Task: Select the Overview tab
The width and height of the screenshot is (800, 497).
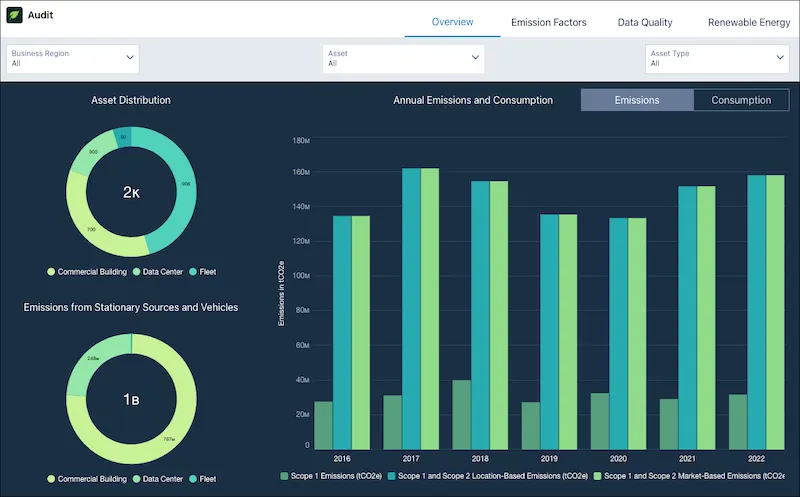Action: (x=453, y=22)
